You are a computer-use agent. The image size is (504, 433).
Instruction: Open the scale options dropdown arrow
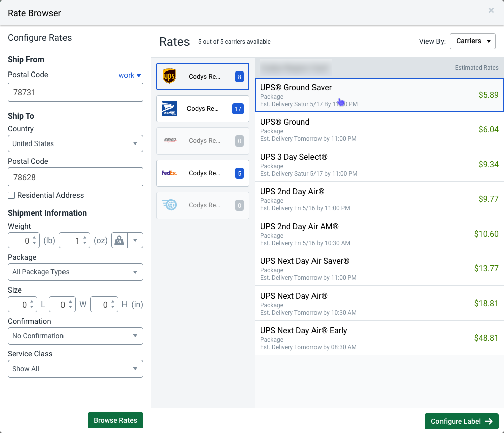[135, 241]
